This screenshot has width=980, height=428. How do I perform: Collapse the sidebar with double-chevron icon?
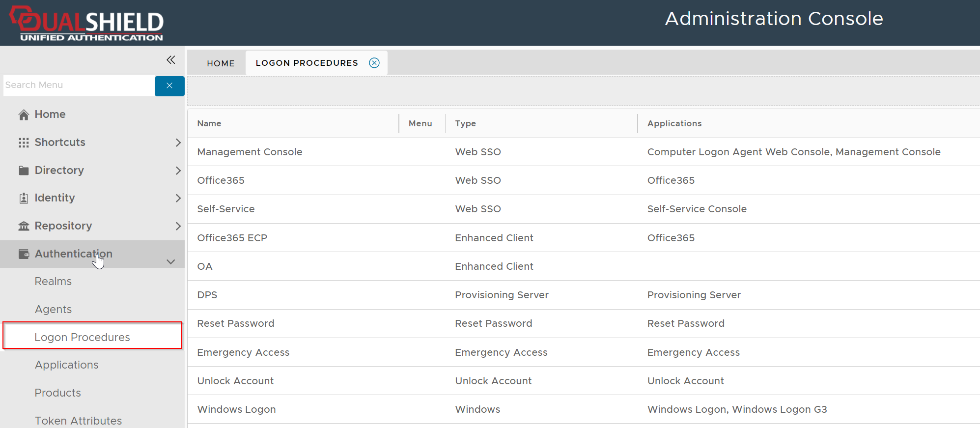coord(170,60)
